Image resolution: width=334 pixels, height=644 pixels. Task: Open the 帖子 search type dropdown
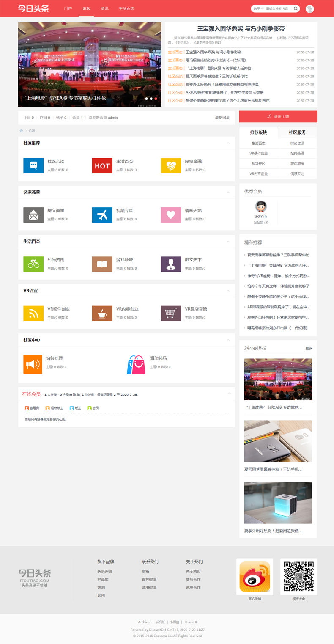coord(257,8)
